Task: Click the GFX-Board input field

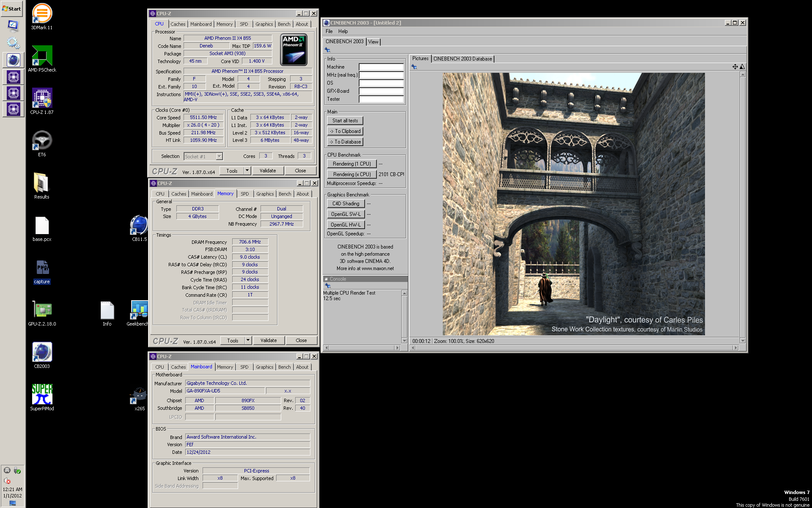Action: (381, 91)
